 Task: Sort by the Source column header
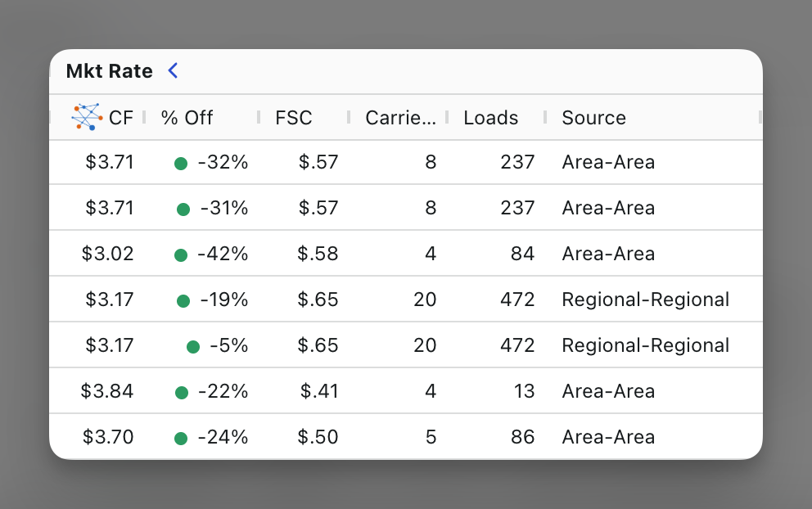593,118
